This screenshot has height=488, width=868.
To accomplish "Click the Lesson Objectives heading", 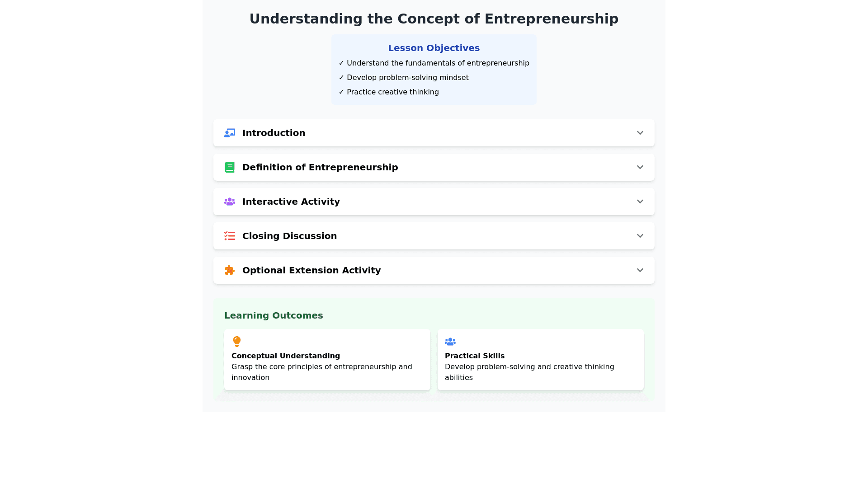I will pyautogui.click(x=434, y=48).
